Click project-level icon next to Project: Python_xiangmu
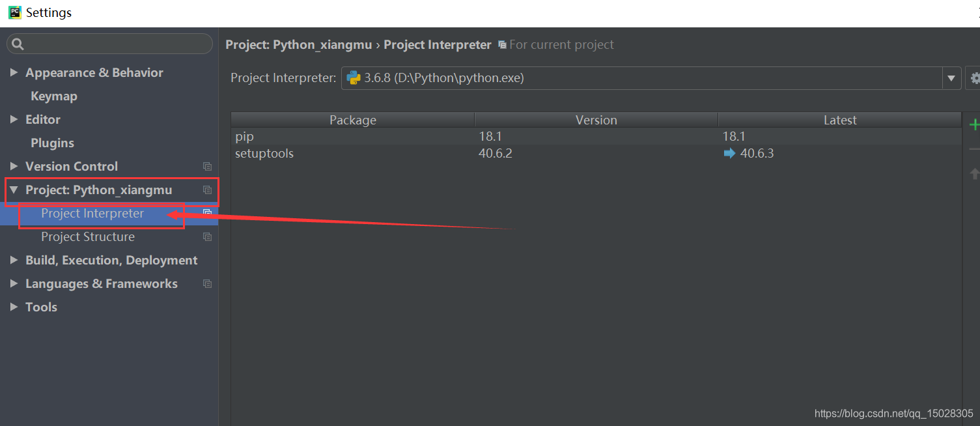 pos(207,190)
